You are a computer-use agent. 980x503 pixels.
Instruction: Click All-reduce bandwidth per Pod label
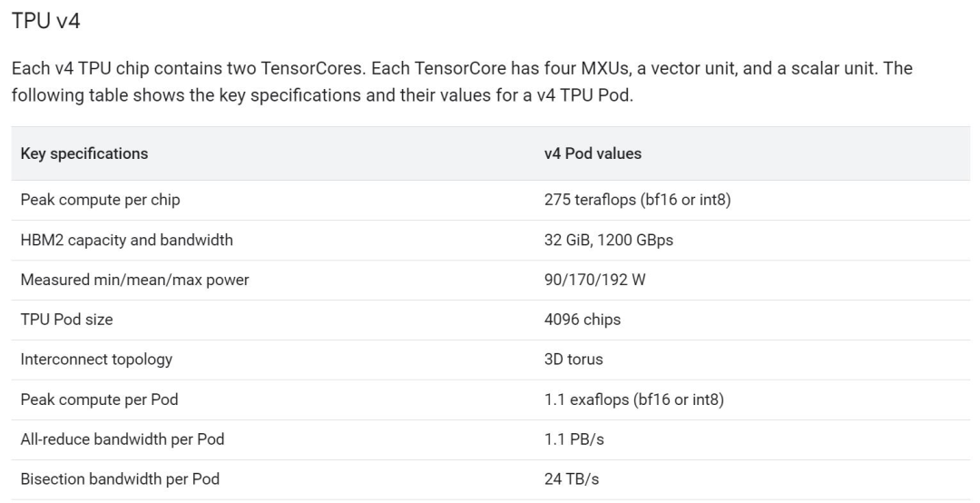coord(122,439)
